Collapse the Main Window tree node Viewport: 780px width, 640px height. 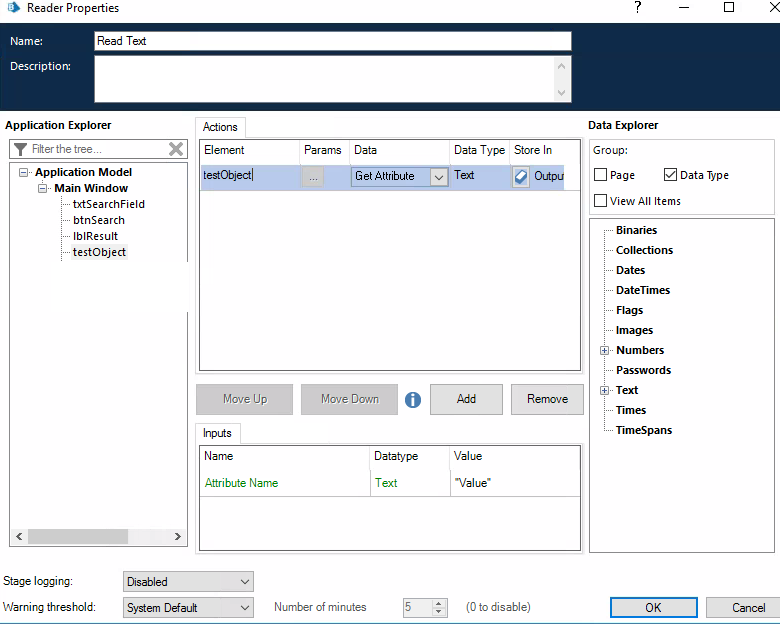43,188
